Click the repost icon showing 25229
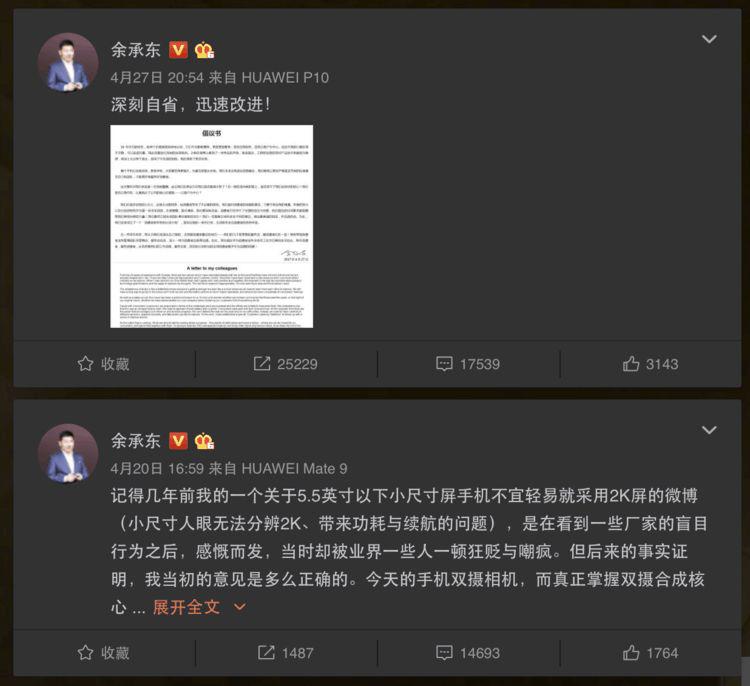 pos(262,364)
